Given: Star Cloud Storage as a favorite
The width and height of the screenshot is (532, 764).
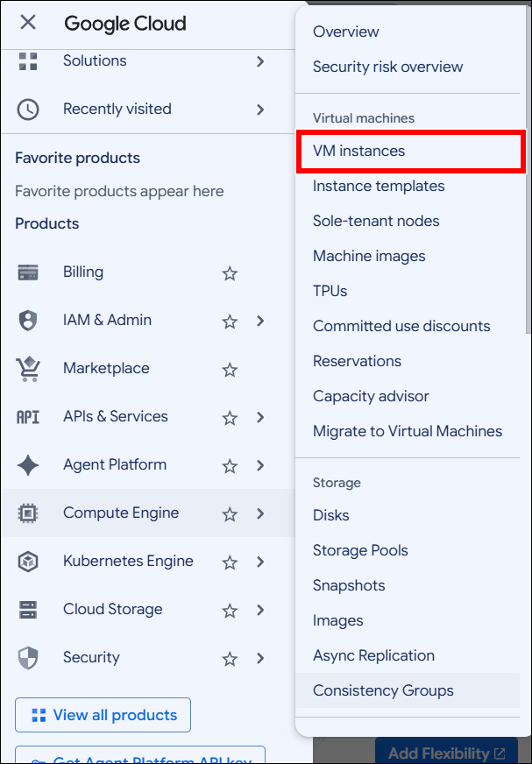Looking at the screenshot, I should [x=230, y=611].
